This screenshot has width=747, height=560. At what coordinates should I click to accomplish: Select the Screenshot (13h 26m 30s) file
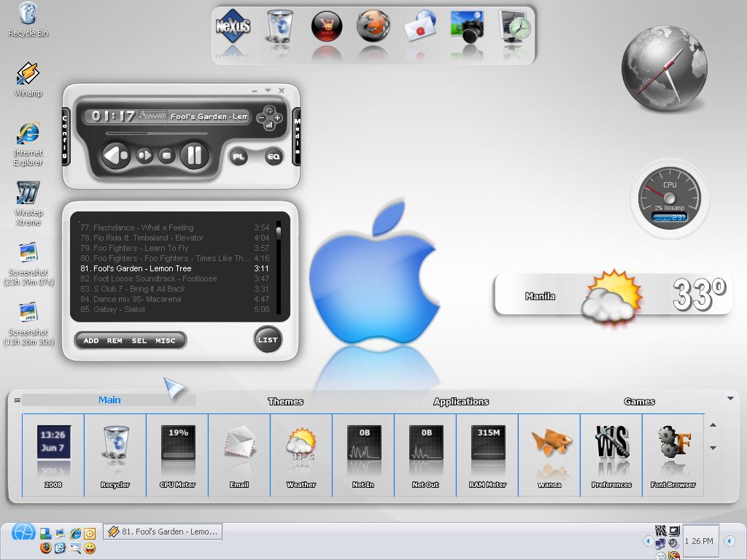pos(28,324)
